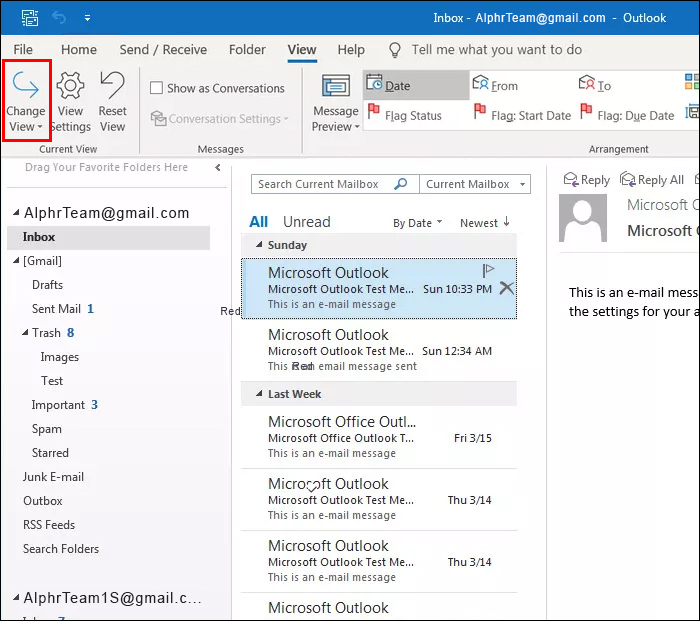This screenshot has height=621, width=700.
Task: Open the Junk E-mail folder
Action: click(53, 477)
